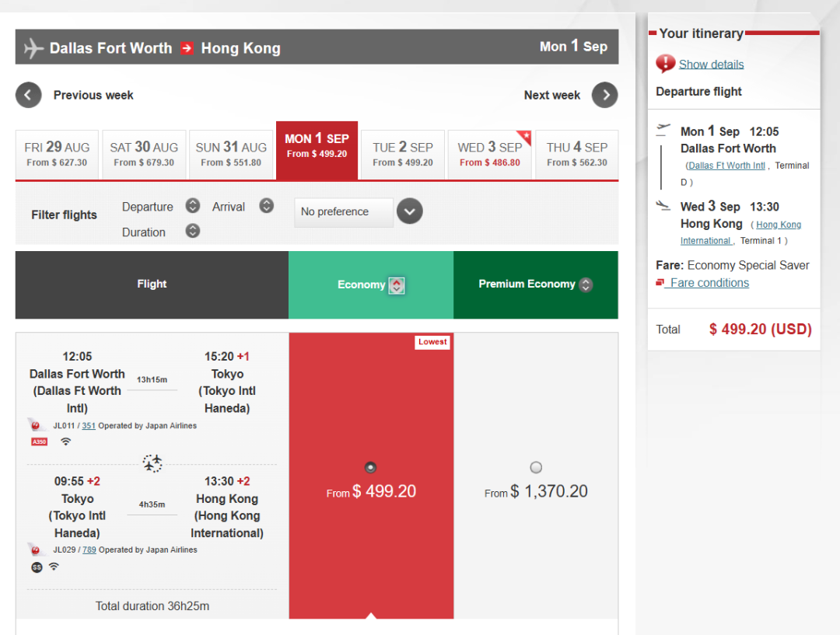This screenshot has width=840, height=635.
Task: Expand the Premium Economy column sort control
Action: (x=586, y=284)
